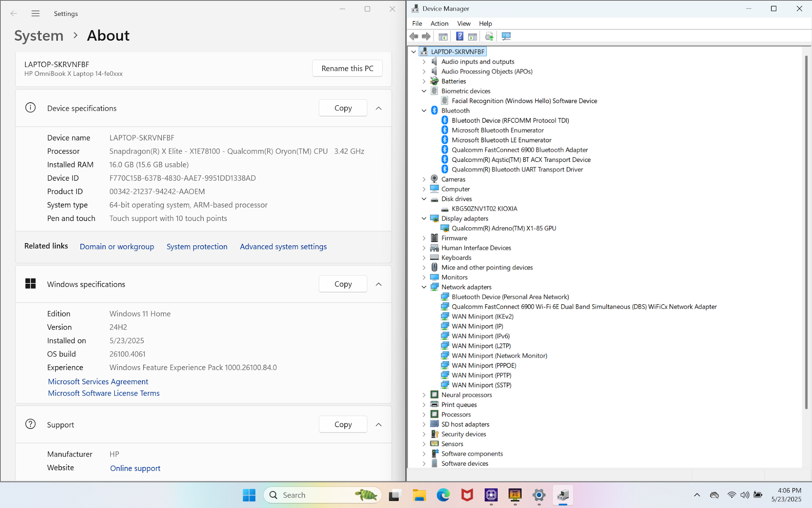Select LAPTOP-SKRVNFBF root node
This screenshot has height=508, width=812.
click(457, 52)
